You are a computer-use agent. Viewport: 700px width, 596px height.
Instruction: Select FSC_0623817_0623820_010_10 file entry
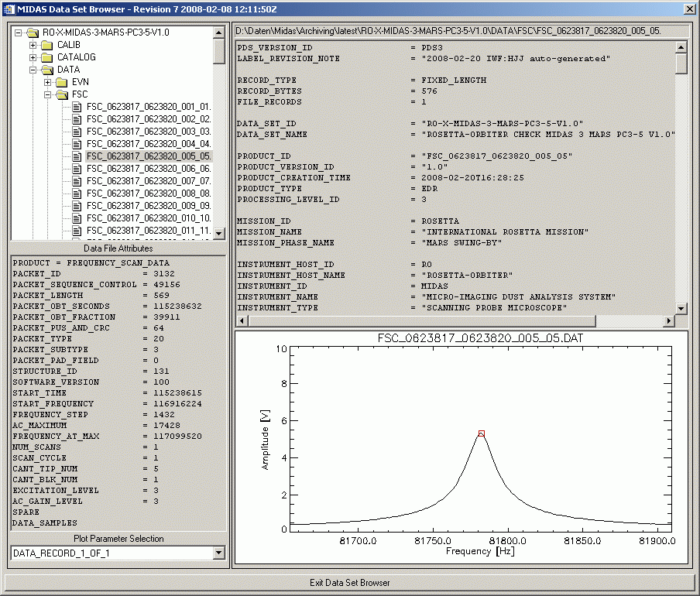pyautogui.click(x=148, y=218)
